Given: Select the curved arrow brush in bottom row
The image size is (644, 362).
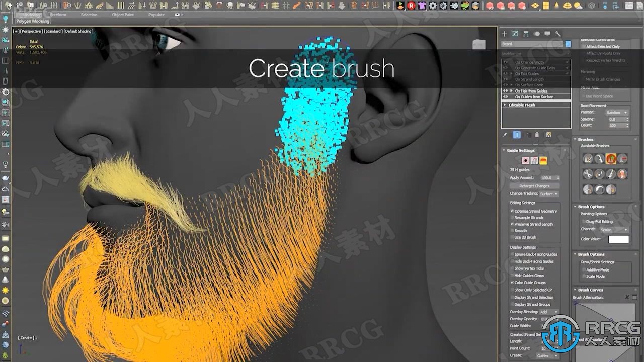Looking at the screenshot, I should (599, 189).
